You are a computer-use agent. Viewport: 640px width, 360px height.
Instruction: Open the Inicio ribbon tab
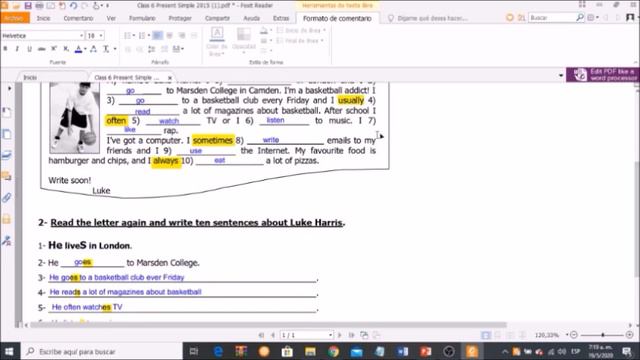(x=43, y=18)
